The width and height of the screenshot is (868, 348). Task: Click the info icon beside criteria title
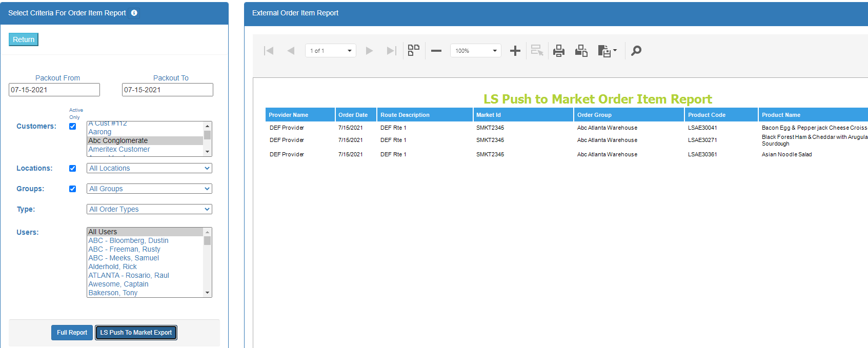tap(134, 13)
